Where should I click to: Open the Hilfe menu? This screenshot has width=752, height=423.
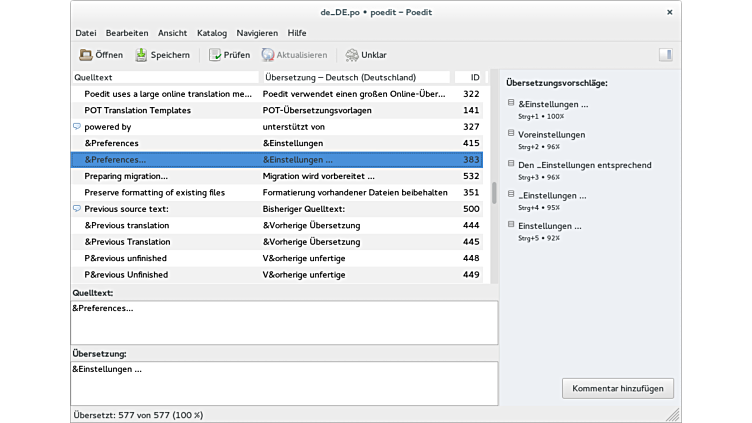pyautogui.click(x=297, y=33)
